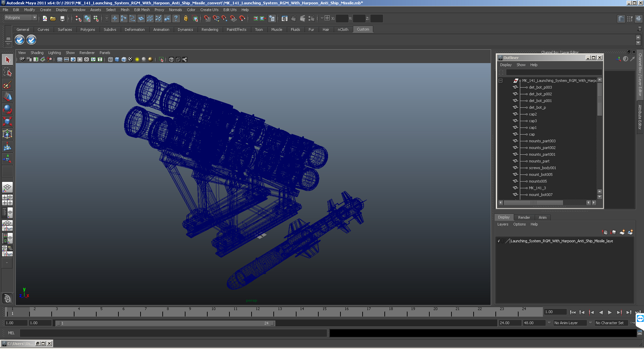Choose the Scale tool in toolbox

[x=7, y=122]
